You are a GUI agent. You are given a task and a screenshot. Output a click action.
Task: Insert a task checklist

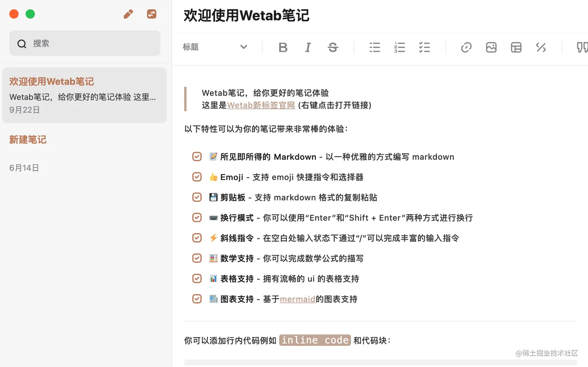coord(424,47)
